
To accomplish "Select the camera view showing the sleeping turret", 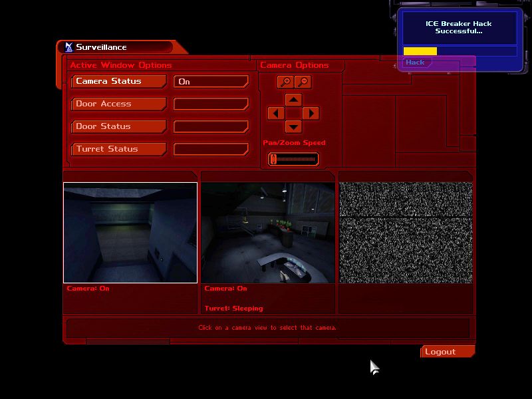I will (268, 232).
